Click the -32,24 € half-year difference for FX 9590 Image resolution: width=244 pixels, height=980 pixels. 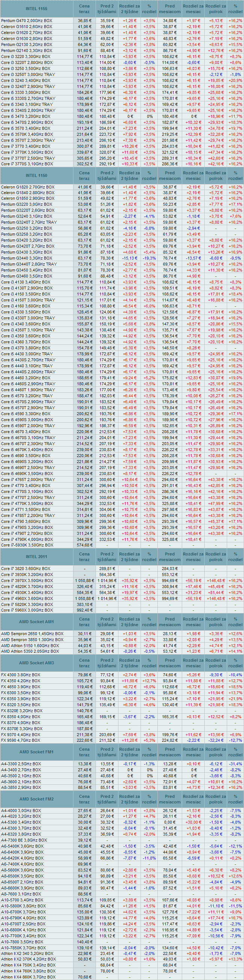(216, 740)
